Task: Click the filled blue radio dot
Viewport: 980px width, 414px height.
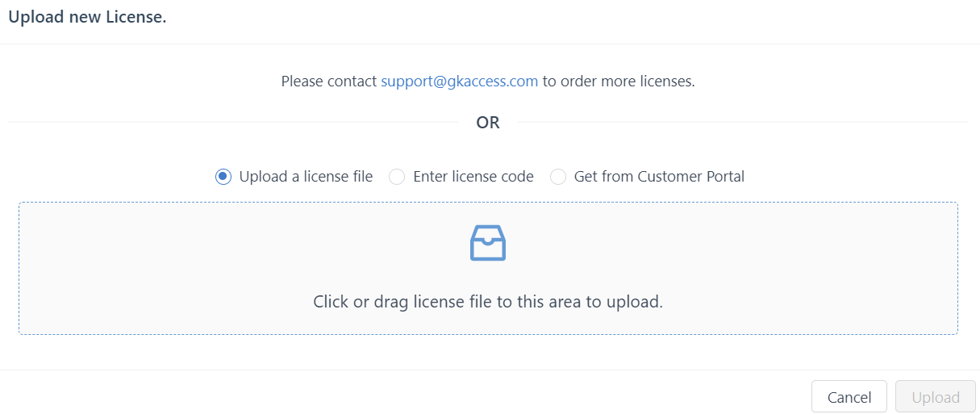Action: click(x=223, y=177)
